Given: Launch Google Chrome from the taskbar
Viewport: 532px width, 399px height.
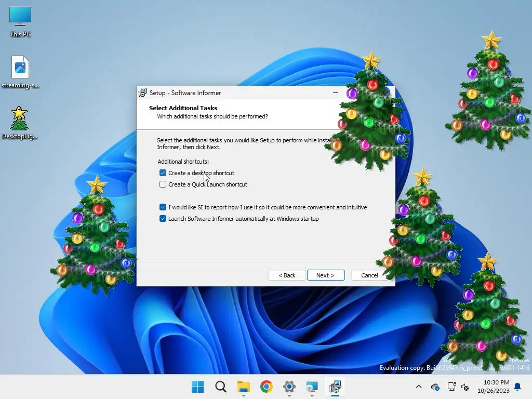Looking at the screenshot, I should [267, 387].
